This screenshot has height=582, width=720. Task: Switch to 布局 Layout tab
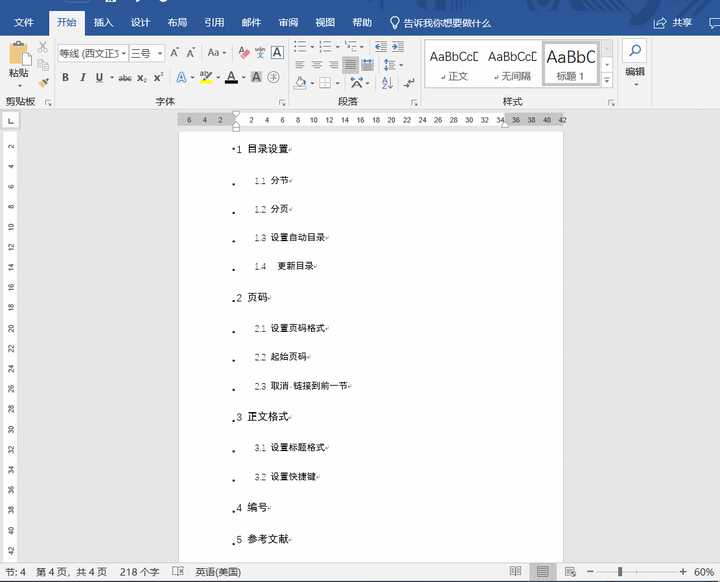(x=177, y=23)
